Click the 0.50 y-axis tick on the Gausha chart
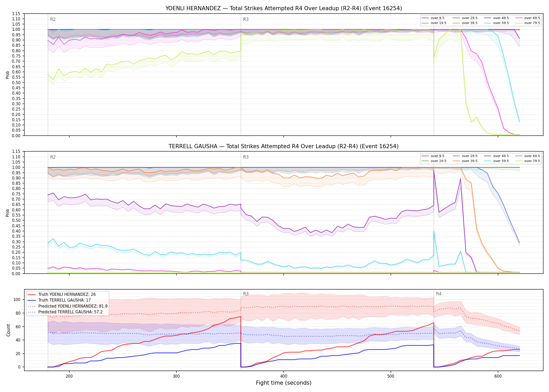The image size is (549, 392). point(16,221)
